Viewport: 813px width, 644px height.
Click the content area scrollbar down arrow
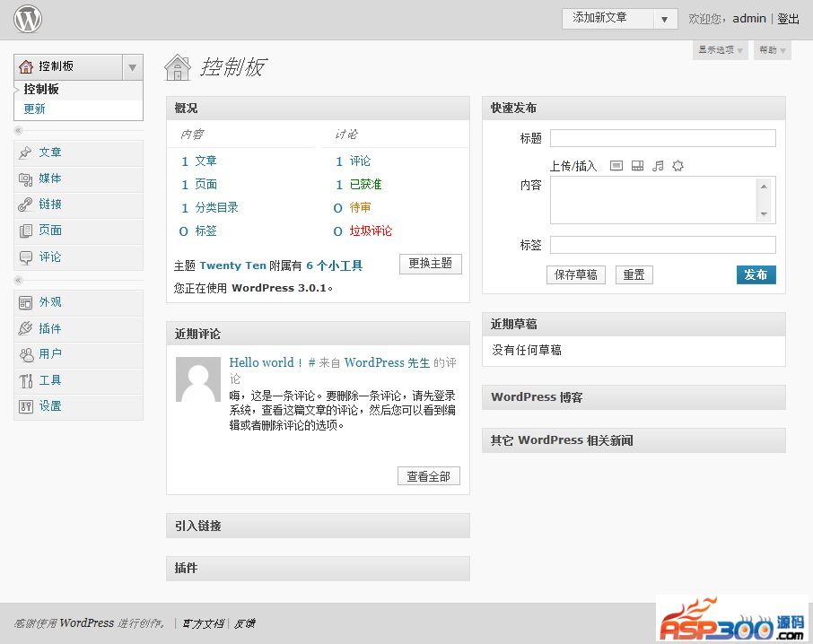[764, 214]
